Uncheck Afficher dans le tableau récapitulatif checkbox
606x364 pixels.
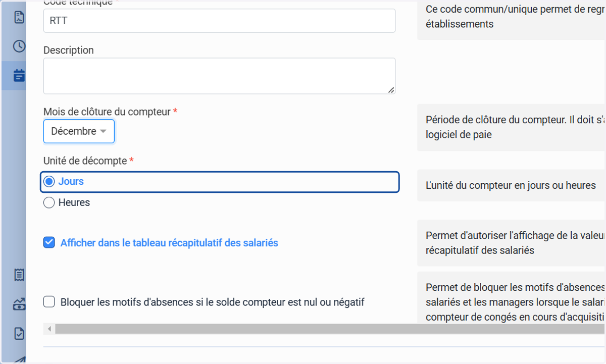pyautogui.click(x=49, y=243)
